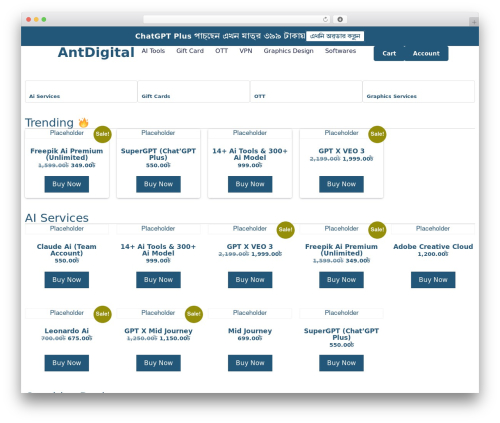Open the Graphics Design menu
The width and height of the screenshot is (500, 423).
coord(288,51)
